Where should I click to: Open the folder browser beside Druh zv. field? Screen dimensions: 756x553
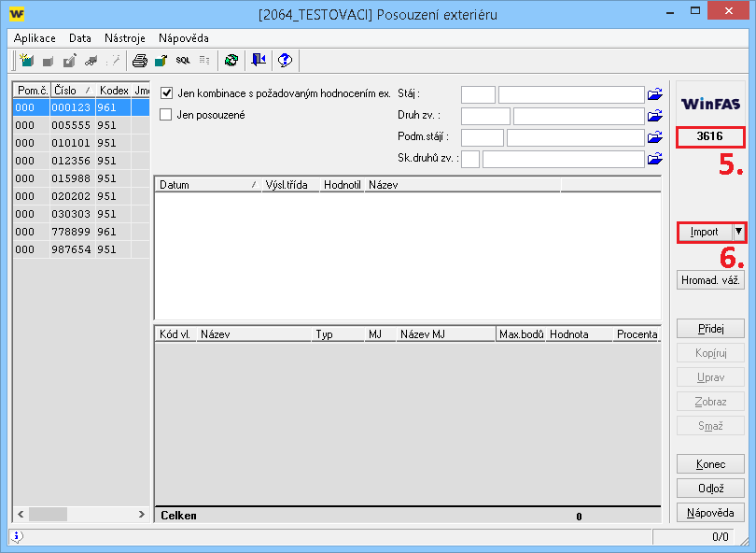(655, 116)
